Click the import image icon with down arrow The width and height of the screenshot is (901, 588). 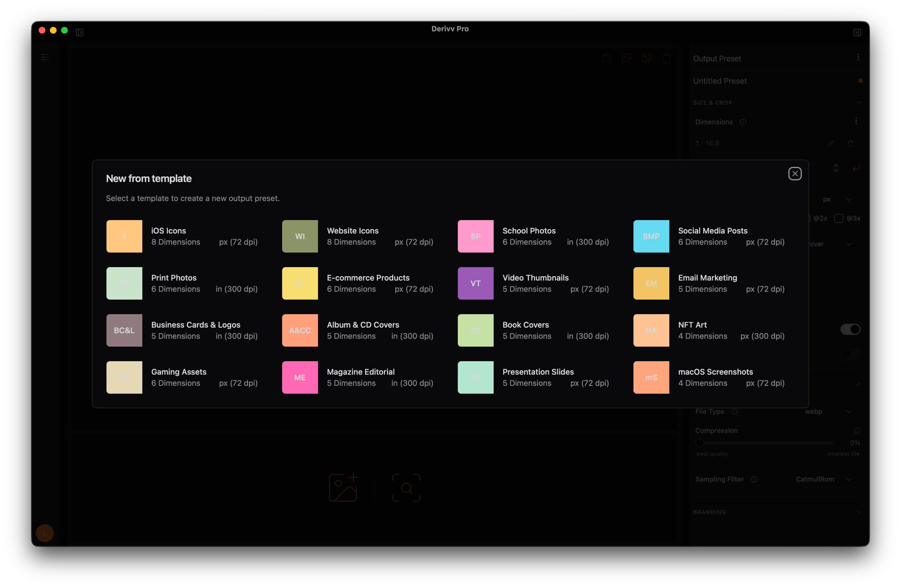(626, 58)
